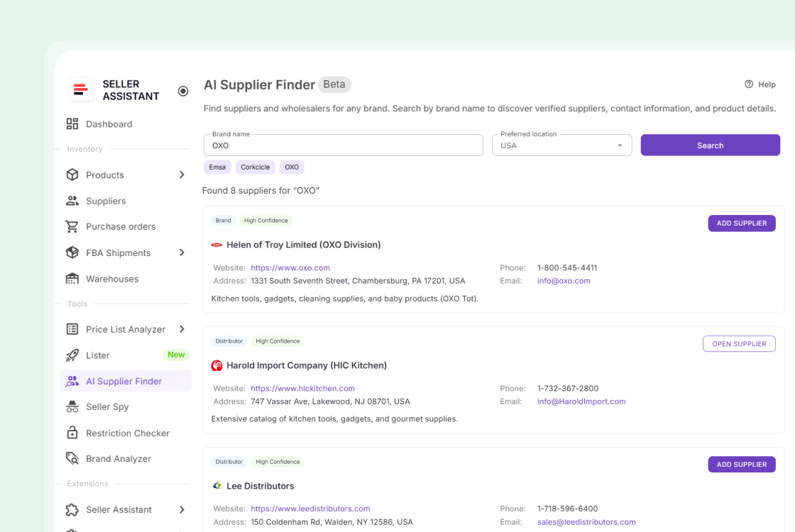Open the Dashboard from the sidebar
Image resolution: width=795 pixels, height=532 pixels.
click(108, 123)
